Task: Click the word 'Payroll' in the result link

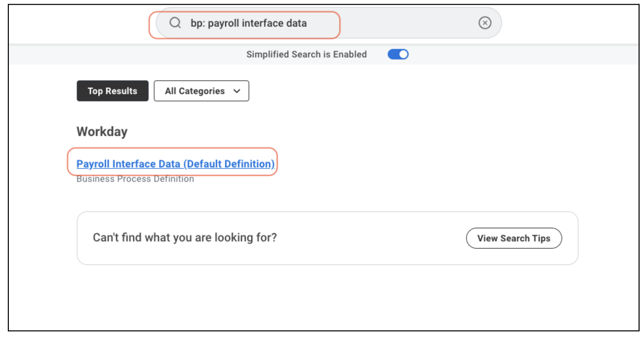Action: [x=93, y=164]
